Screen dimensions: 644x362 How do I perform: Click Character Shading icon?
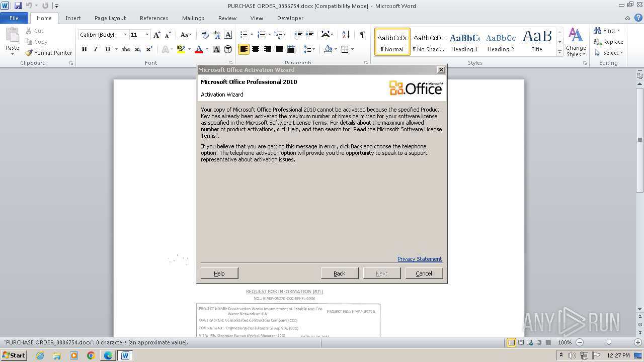(x=216, y=49)
